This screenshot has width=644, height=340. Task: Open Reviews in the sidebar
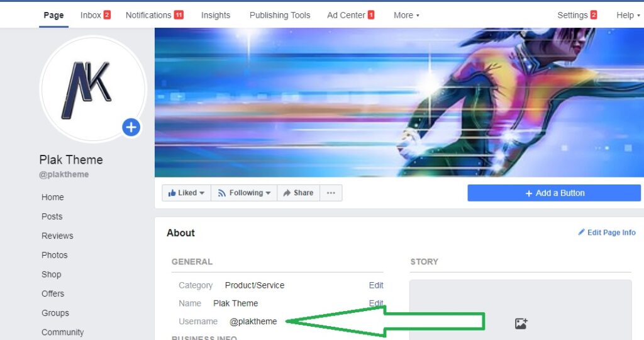click(x=57, y=235)
